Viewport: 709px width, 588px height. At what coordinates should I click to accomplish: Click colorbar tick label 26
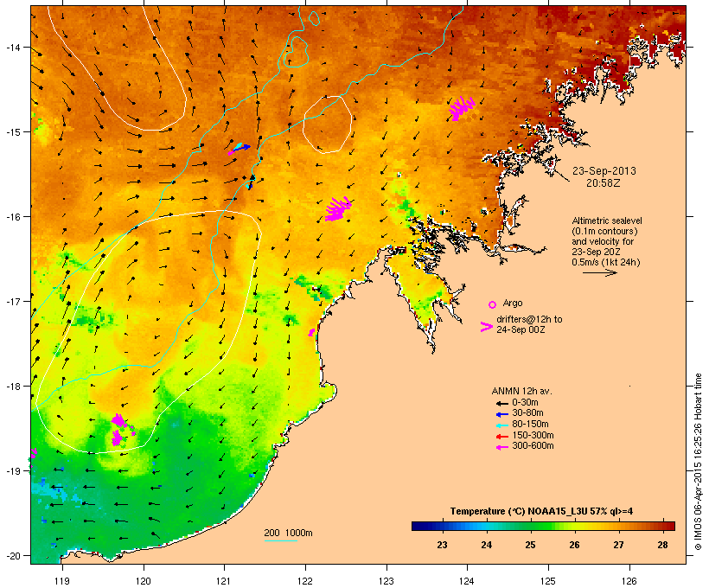click(574, 545)
